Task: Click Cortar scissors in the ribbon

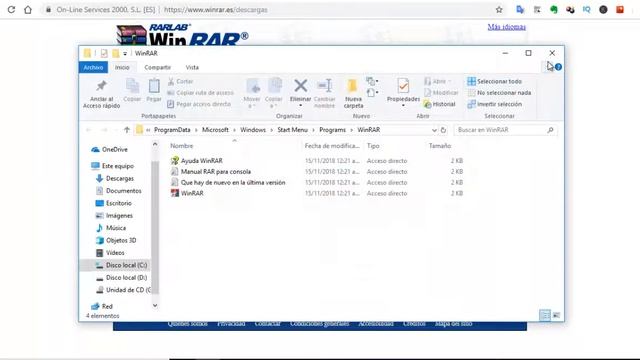Action: point(180,81)
